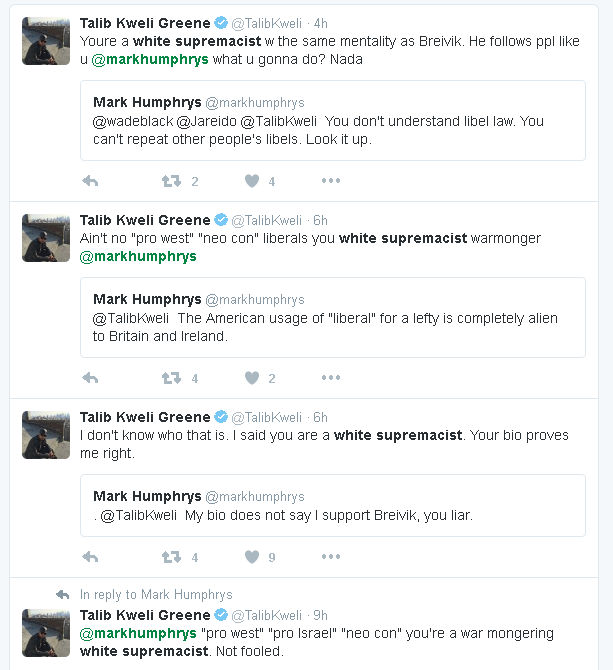Screen dimensions: 613x670
Task: Reply to the "warmonger" tweet
Action: point(90,378)
